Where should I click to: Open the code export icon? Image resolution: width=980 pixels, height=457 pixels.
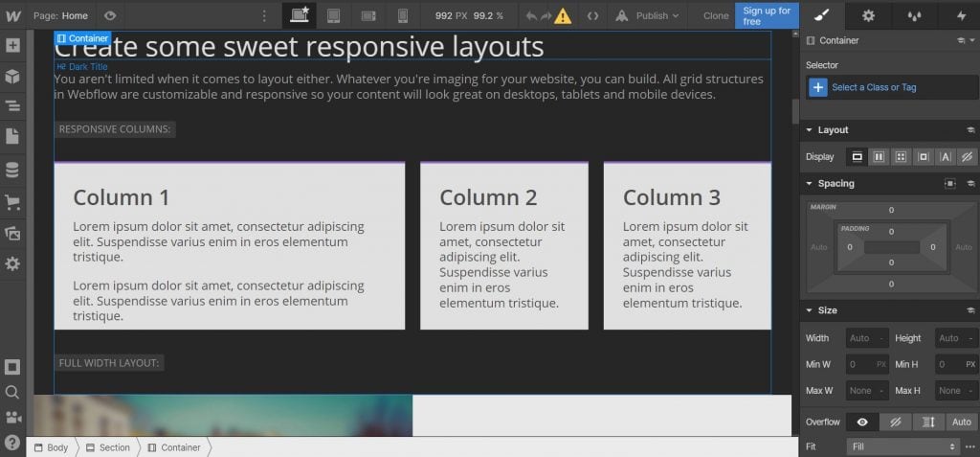(x=593, y=15)
